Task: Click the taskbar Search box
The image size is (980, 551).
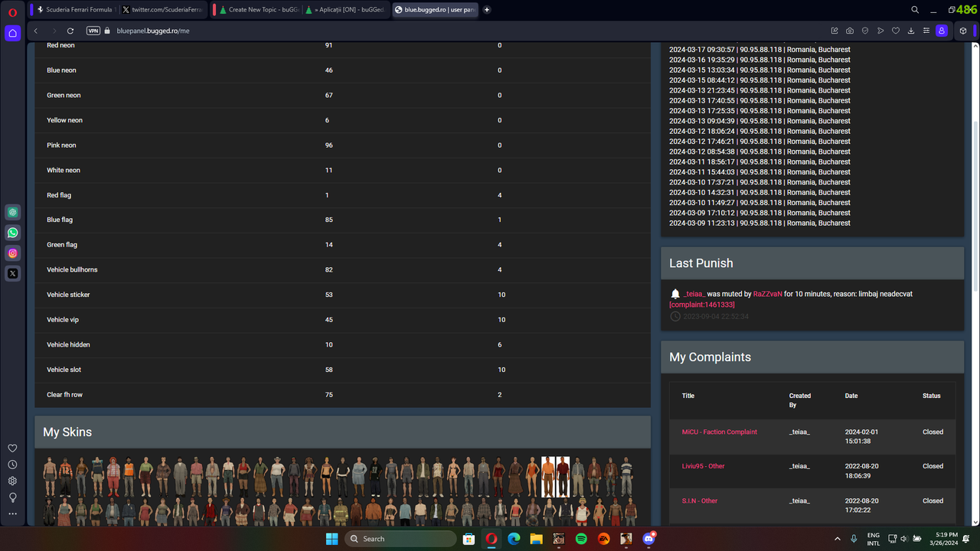Action: click(399, 539)
